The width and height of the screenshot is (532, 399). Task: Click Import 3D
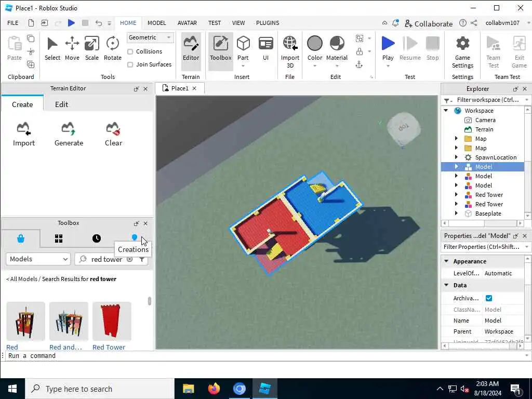tap(290, 52)
